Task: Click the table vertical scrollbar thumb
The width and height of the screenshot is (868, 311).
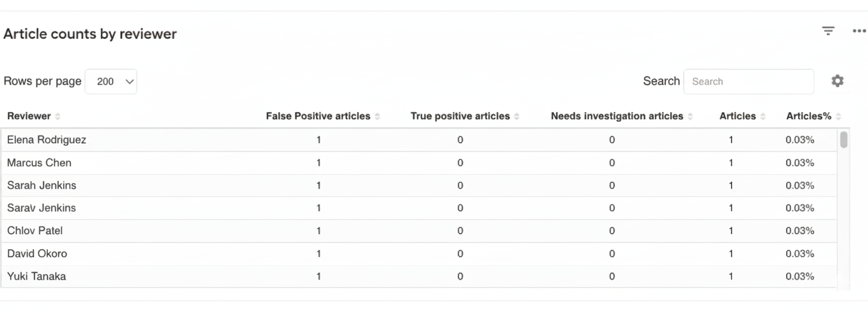Action: pyautogui.click(x=844, y=140)
